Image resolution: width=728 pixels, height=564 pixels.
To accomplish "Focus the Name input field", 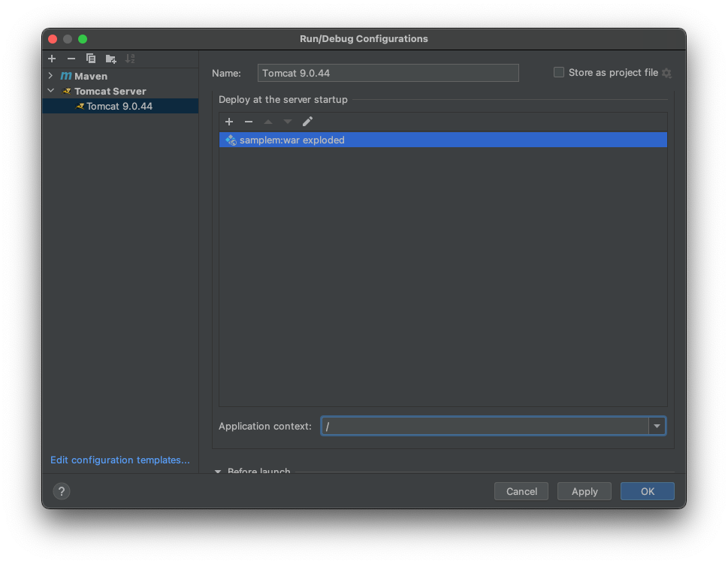I will (x=388, y=73).
